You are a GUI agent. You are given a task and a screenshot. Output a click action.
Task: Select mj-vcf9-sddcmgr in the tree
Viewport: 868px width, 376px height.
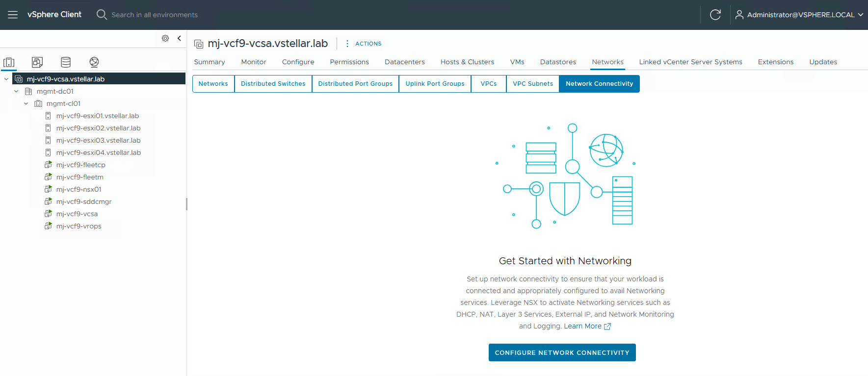tap(84, 201)
